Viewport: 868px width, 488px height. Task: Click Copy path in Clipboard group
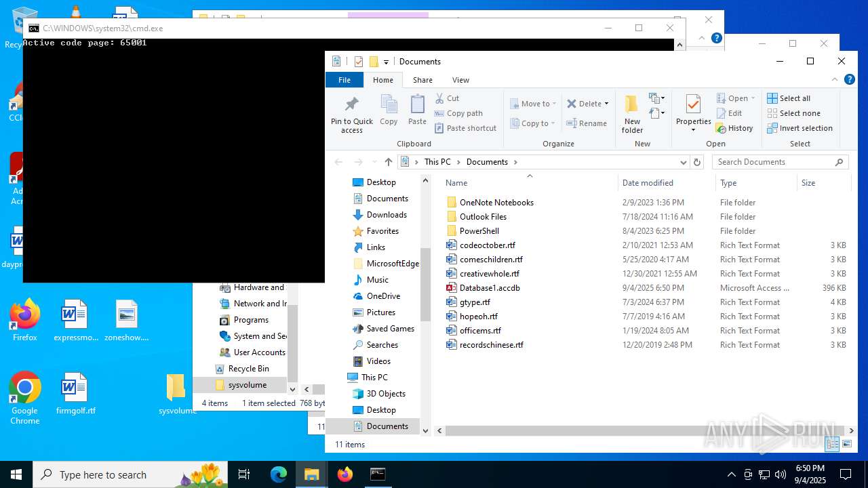pos(458,113)
